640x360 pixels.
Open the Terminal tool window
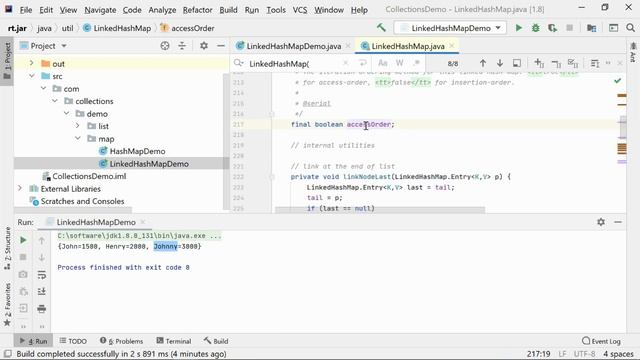pyautogui.click(x=173, y=341)
